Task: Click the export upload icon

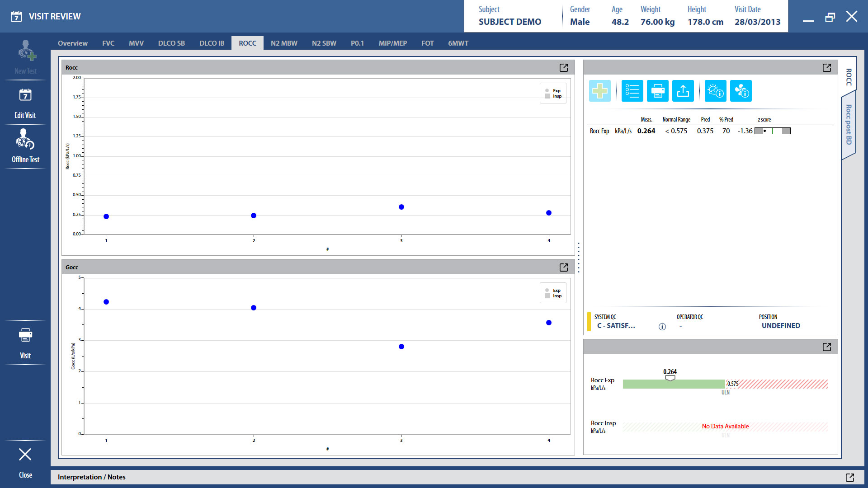Action: click(x=683, y=91)
